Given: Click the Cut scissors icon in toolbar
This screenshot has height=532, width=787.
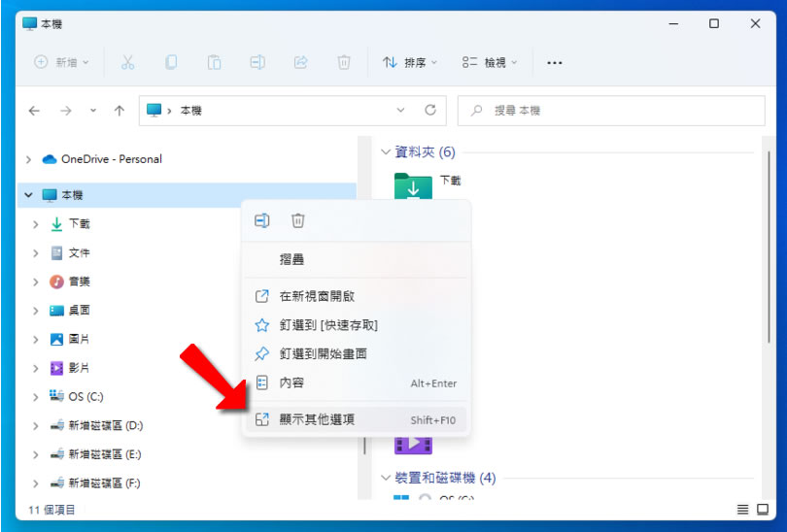Looking at the screenshot, I should pyautogui.click(x=127, y=63).
